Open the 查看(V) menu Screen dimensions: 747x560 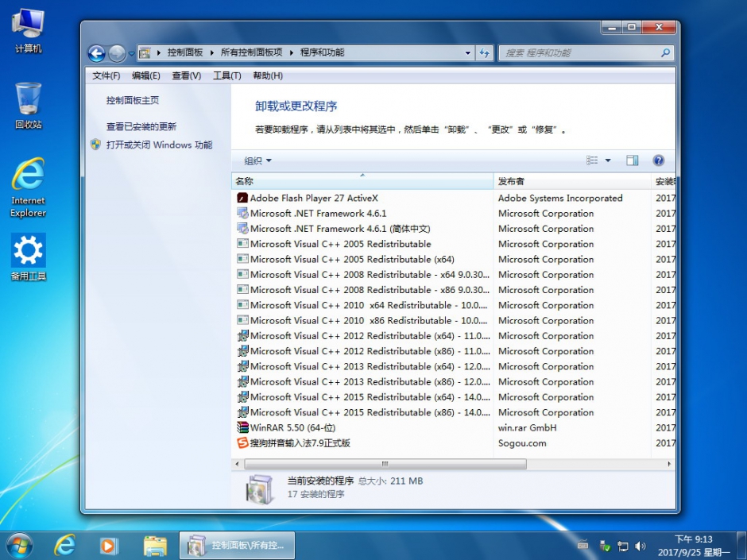tap(186, 75)
